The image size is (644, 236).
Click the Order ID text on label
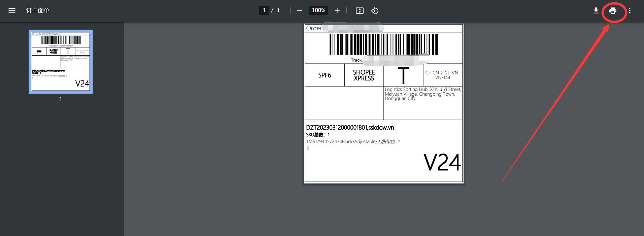pos(314,28)
